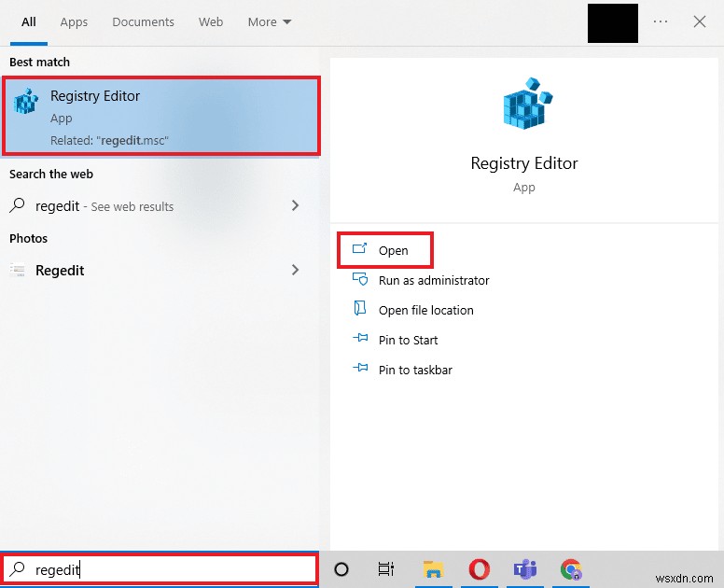Expand arrow next to Regedit photo
The image size is (724, 588).
(296, 271)
